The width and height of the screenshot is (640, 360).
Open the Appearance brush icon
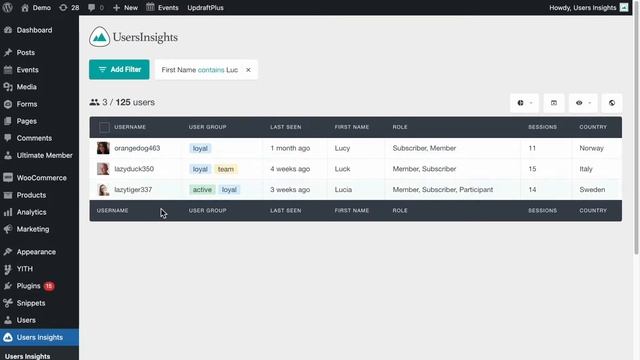(8, 252)
